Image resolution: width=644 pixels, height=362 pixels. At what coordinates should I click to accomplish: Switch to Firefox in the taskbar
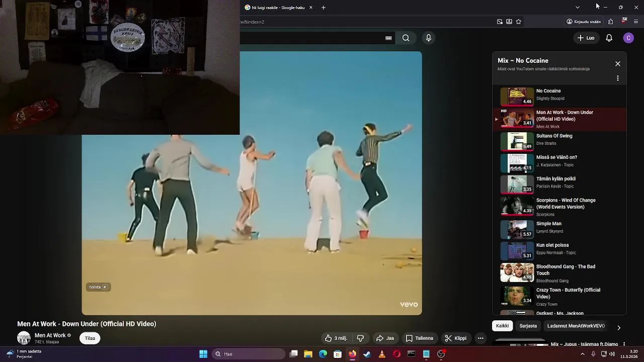(x=352, y=354)
